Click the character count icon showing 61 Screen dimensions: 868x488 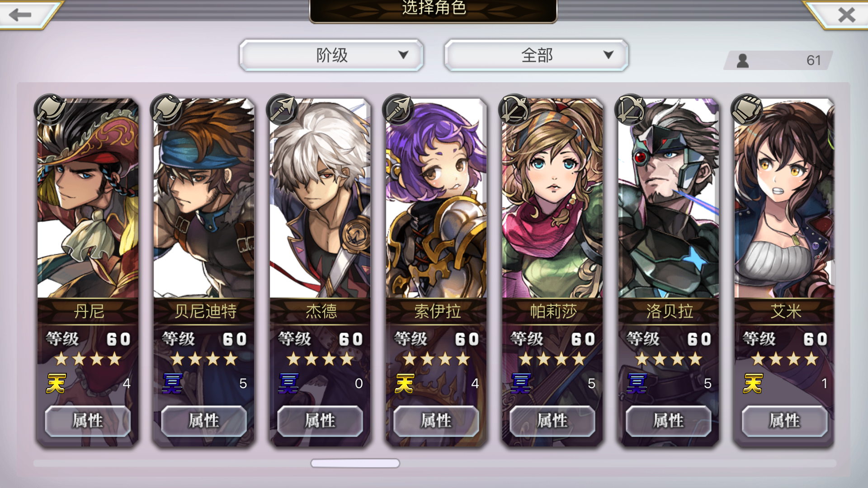click(x=743, y=61)
